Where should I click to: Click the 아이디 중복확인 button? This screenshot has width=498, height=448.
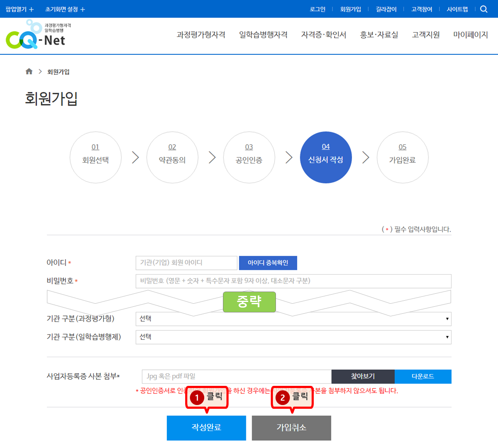pos(268,263)
